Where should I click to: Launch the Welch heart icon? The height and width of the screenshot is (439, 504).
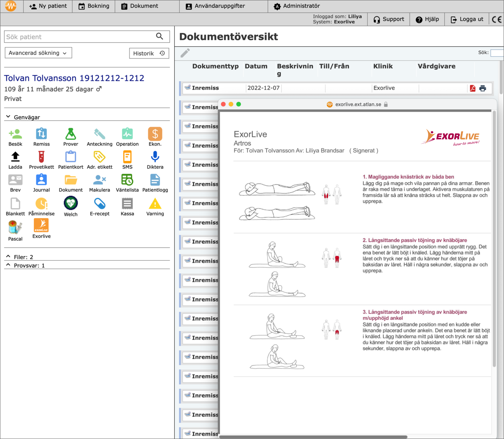pyautogui.click(x=71, y=203)
